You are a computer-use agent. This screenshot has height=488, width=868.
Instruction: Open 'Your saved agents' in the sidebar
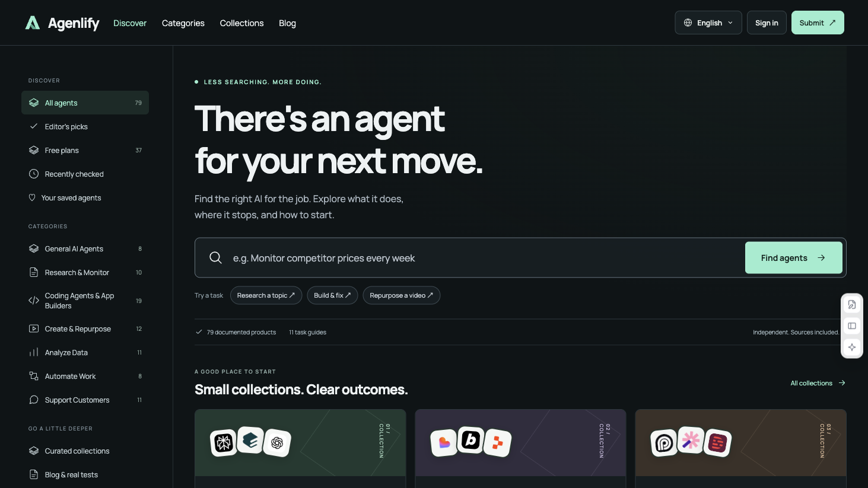coord(85,197)
